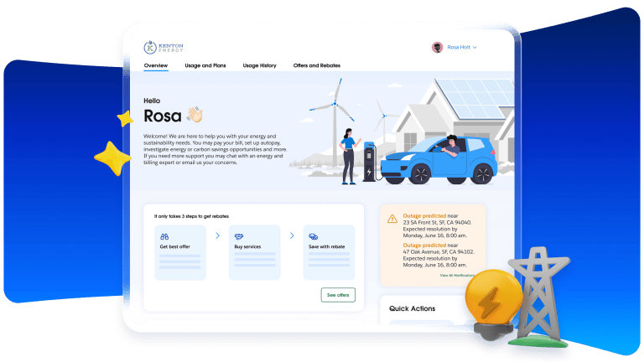Click the binoculars icon on Get best offer

[164, 236]
